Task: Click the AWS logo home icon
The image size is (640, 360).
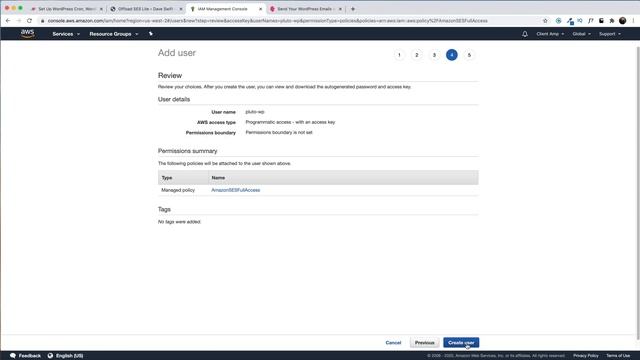Action: pos(27,33)
